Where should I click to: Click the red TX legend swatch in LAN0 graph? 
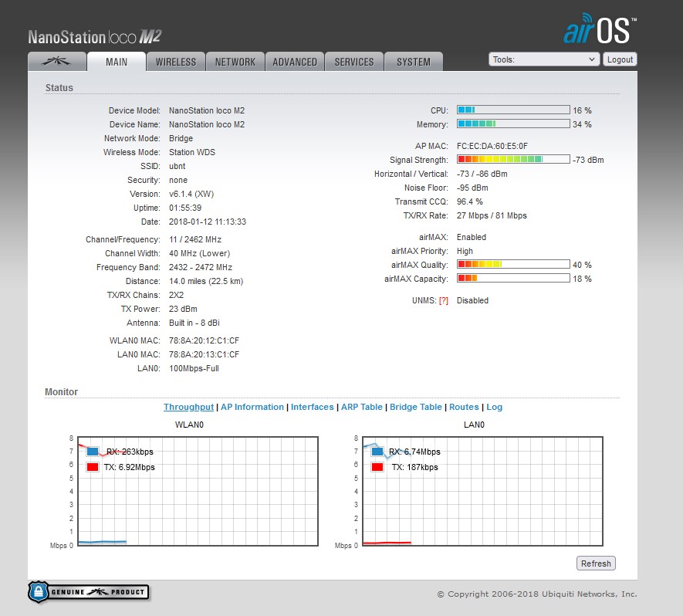(x=377, y=467)
